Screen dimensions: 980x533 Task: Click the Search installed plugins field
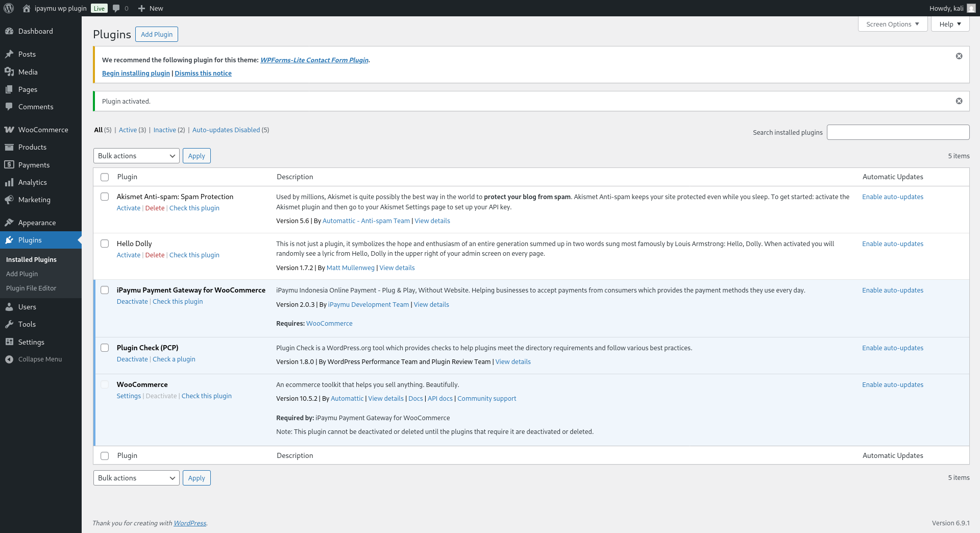tap(898, 132)
